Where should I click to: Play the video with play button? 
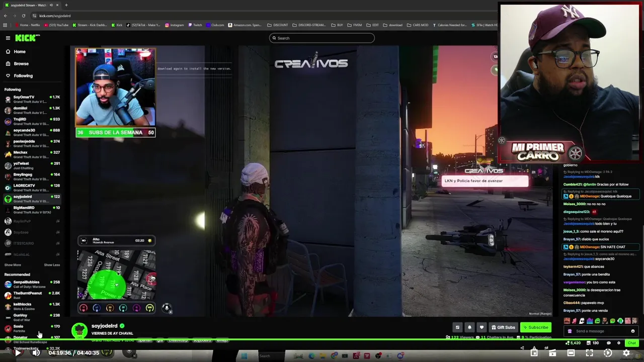point(18,353)
